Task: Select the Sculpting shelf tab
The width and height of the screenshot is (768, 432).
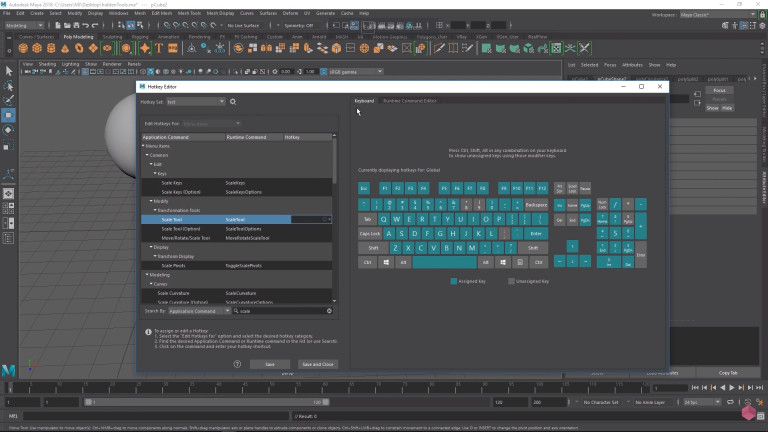Action: coord(112,37)
